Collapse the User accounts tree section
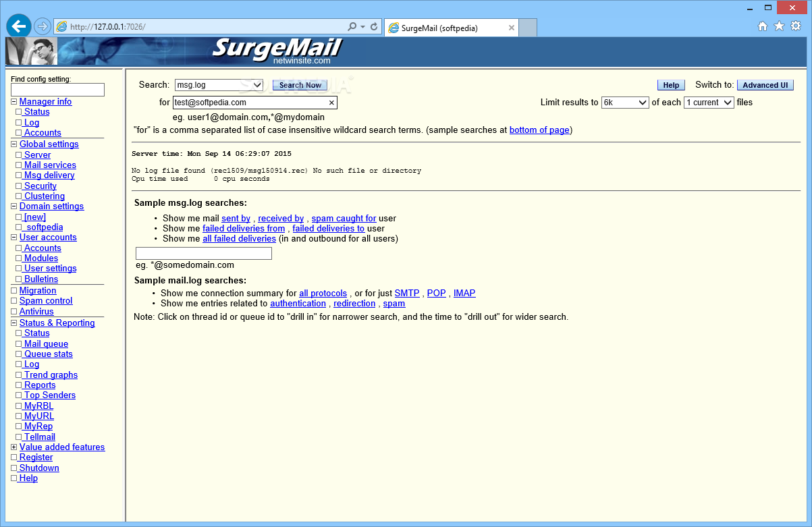 click(13, 238)
